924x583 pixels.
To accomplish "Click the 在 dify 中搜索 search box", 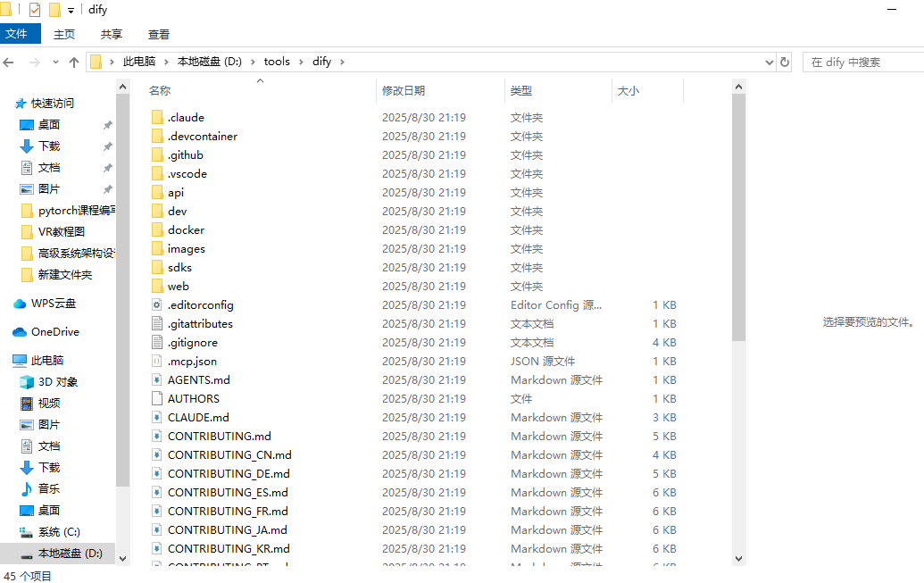I will point(863,62).
